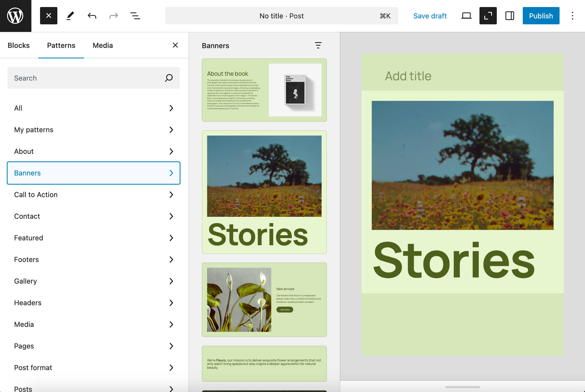Click the Undo arrow
The width and height of the screenshot is (585, 392).
[x=92, y=16]
